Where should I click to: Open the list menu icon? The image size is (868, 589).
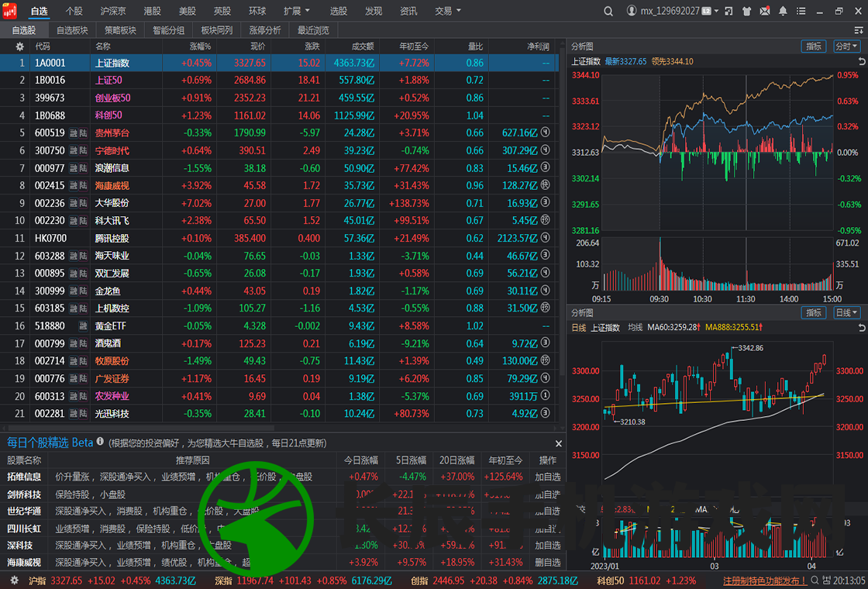point(801,11)
